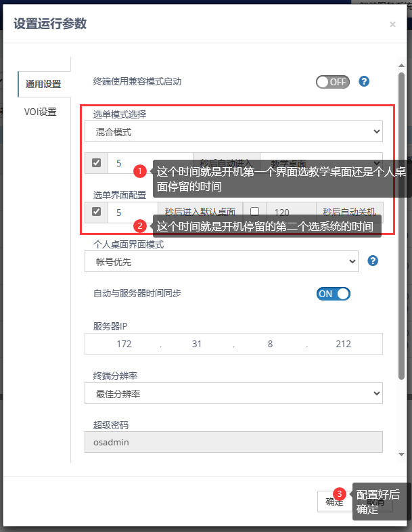Switch to the VOI设置 tab
This screenshot has width=412, height=532.
[x=41, y=112]
